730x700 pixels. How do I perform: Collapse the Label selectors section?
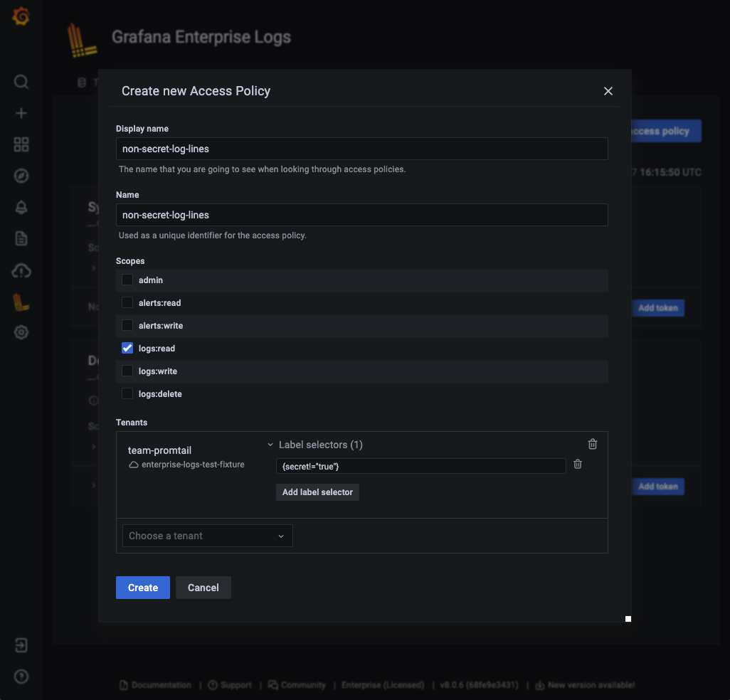pos(270,444)
